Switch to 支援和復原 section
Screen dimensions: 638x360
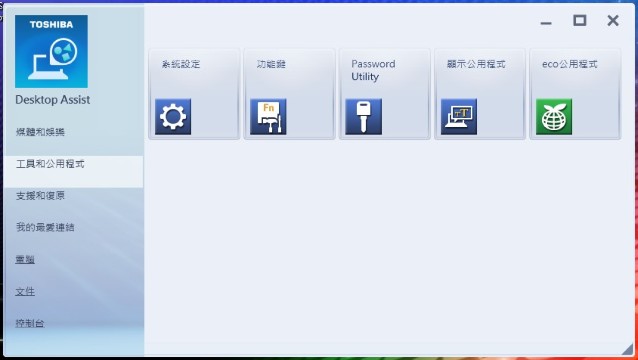tap(40, 196)
